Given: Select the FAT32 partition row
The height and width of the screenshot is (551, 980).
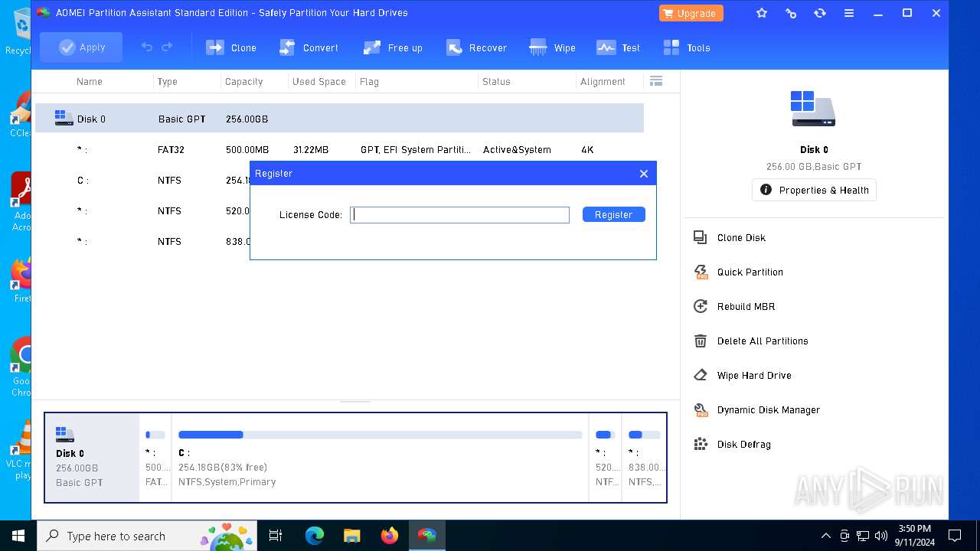Looking at the screenshot, I should point(339,150).
